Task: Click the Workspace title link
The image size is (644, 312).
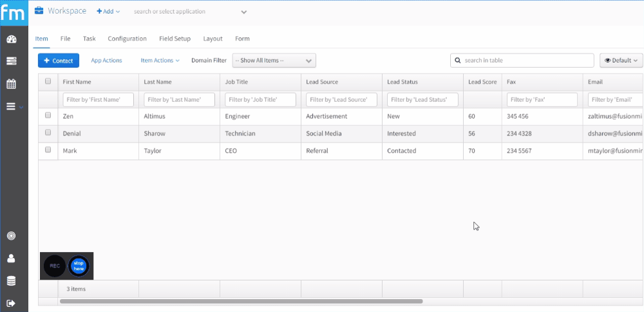Action: click(x=67, y=11)
